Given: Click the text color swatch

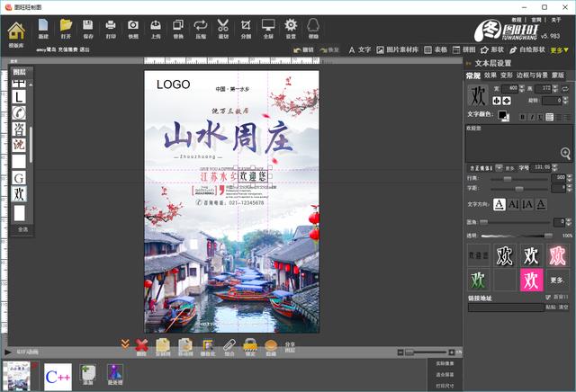Looking at the screenshot, I should [503, 115].
